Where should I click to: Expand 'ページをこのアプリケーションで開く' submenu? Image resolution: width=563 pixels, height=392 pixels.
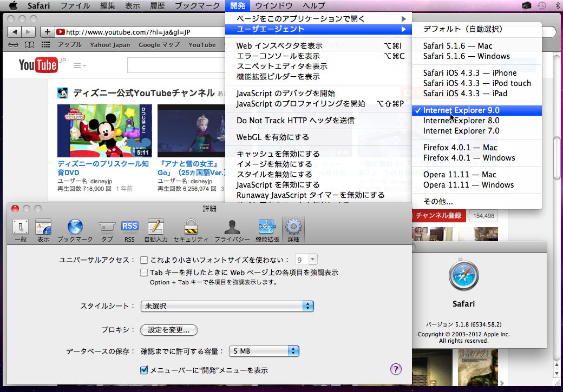318,18
